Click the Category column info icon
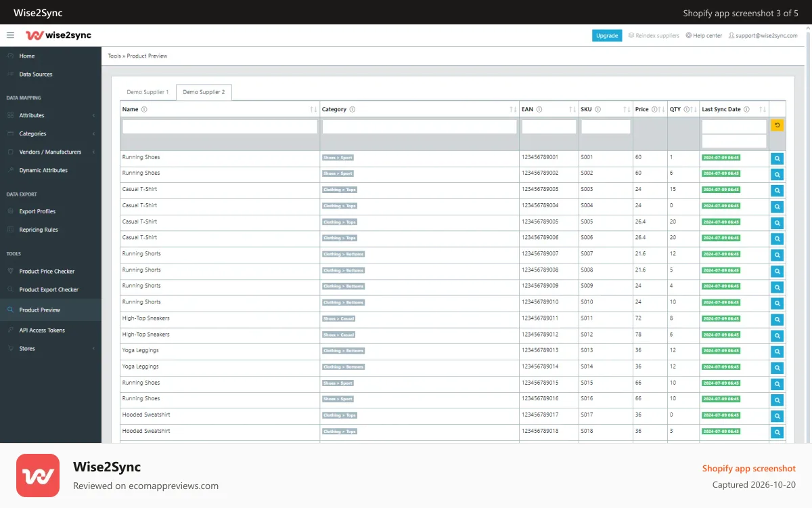The width and height of the screenshot is (812, 508). 353,109
